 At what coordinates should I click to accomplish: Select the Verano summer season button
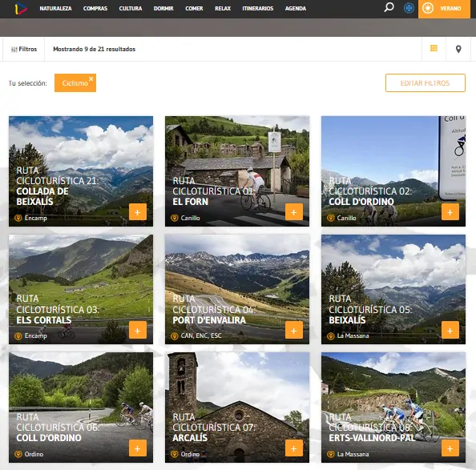(444, 9)
